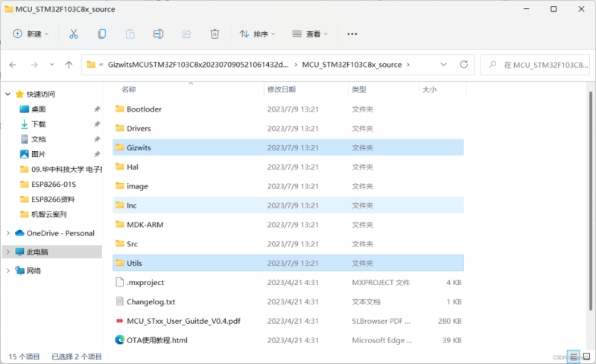596x364 pixels.
Task: Open the 查看 (View) dropdown menu
Action: tap(310, 33)
